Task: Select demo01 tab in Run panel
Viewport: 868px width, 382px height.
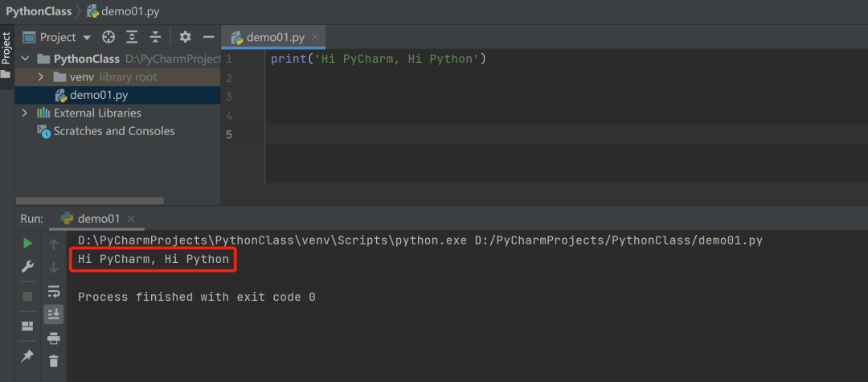Action: [98, 219]
